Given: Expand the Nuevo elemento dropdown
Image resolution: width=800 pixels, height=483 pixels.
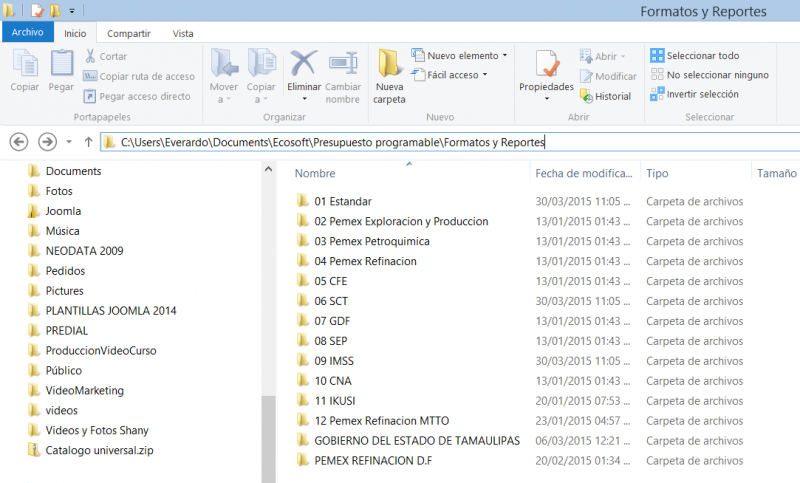Looking at the screenshot, I should 504,56.
